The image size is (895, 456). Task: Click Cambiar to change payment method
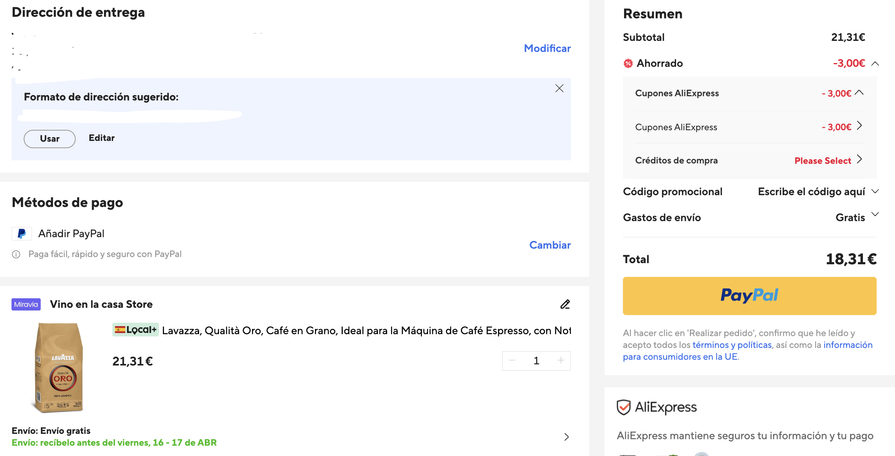pyautogui.click(x=550, y=245)
